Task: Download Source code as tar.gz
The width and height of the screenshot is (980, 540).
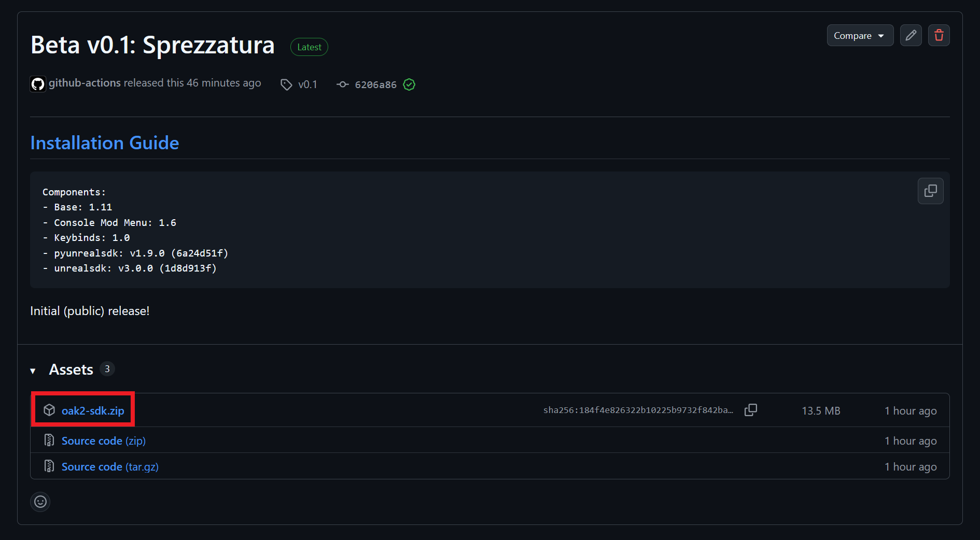Action: click(109, 466)
